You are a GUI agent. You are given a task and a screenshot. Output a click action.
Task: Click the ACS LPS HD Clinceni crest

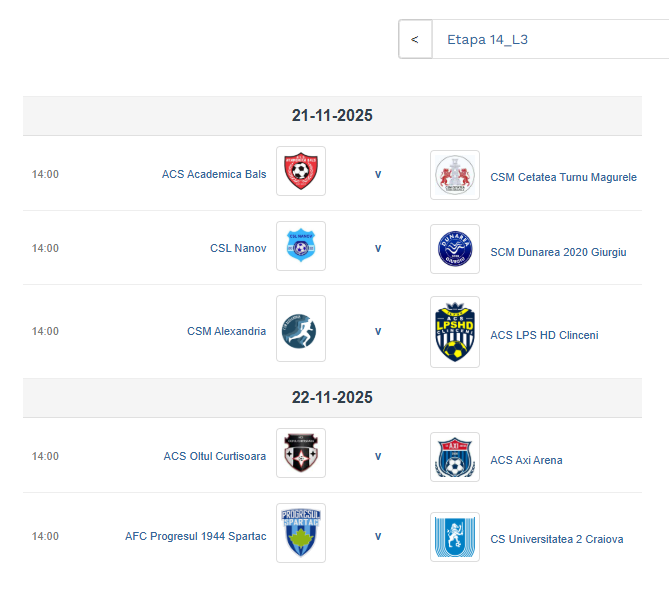[x=455, y=333]
